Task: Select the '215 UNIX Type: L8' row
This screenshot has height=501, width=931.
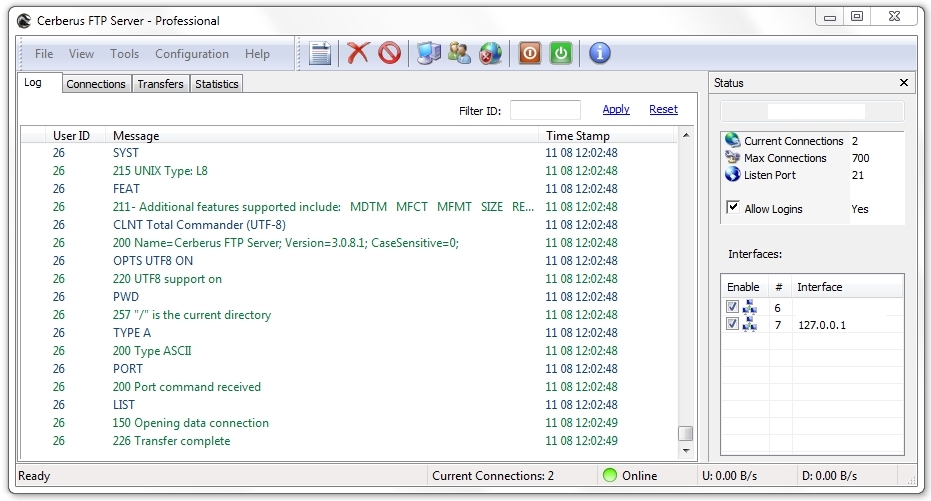Action: pos(349,171)
